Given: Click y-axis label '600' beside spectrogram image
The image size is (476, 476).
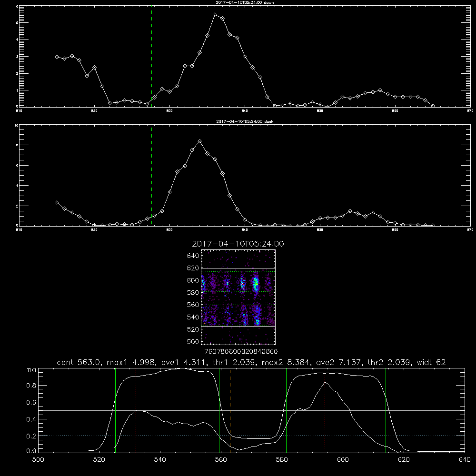Looking at the screenshot, I should point(193,280).
